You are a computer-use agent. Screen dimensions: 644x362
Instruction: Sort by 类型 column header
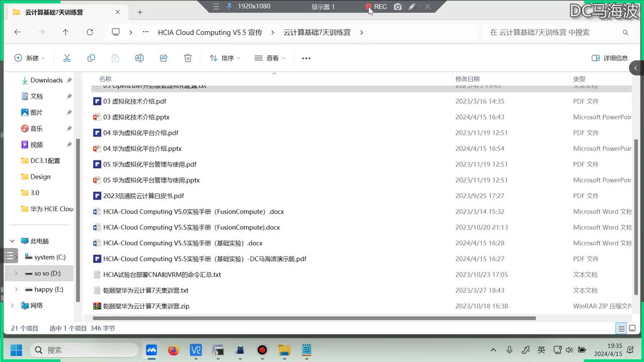click(x=579, y=79)
